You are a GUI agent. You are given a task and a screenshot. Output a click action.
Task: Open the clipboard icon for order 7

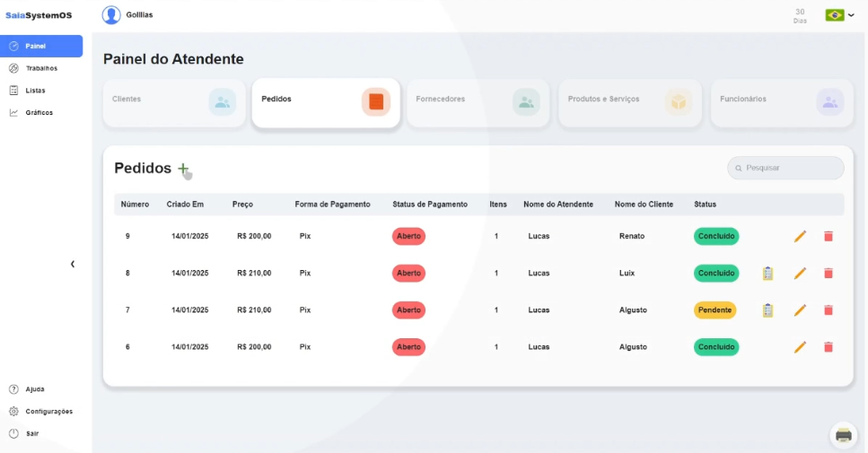click(x=767, y=310)
